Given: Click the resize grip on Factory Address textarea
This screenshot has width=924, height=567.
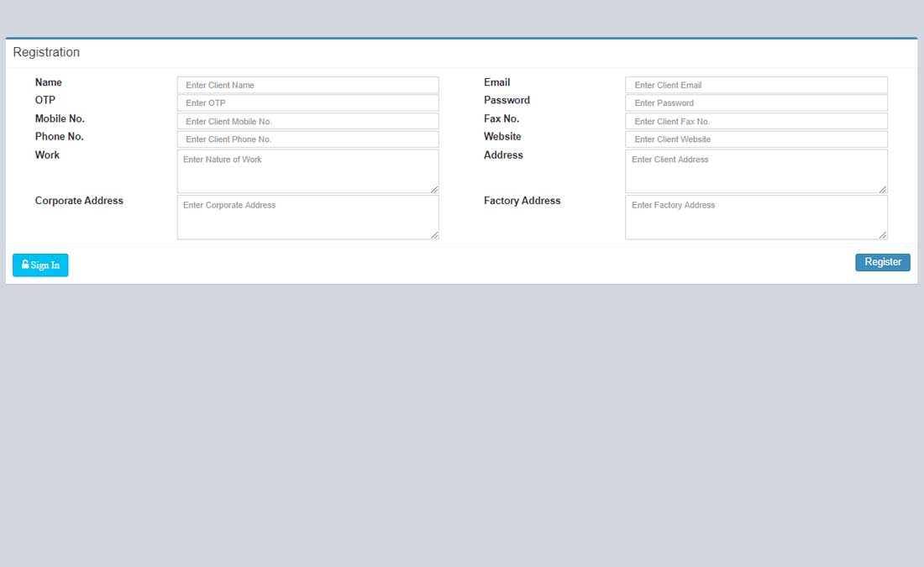Looking at the screenshot, I should [883, 235].
